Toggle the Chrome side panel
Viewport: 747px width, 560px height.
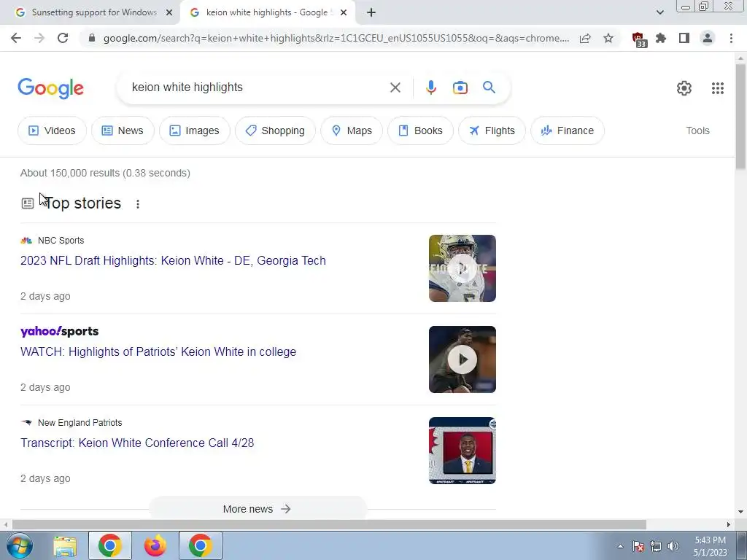click(x=684, y=38)
